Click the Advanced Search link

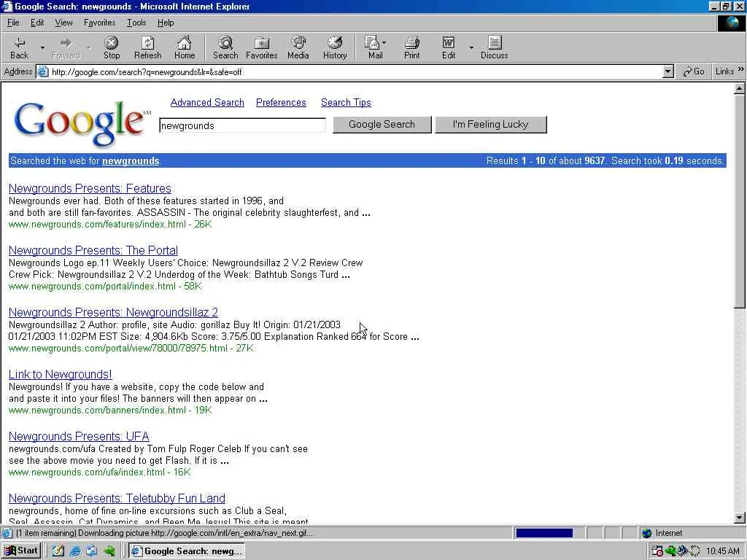pos(207,102)
